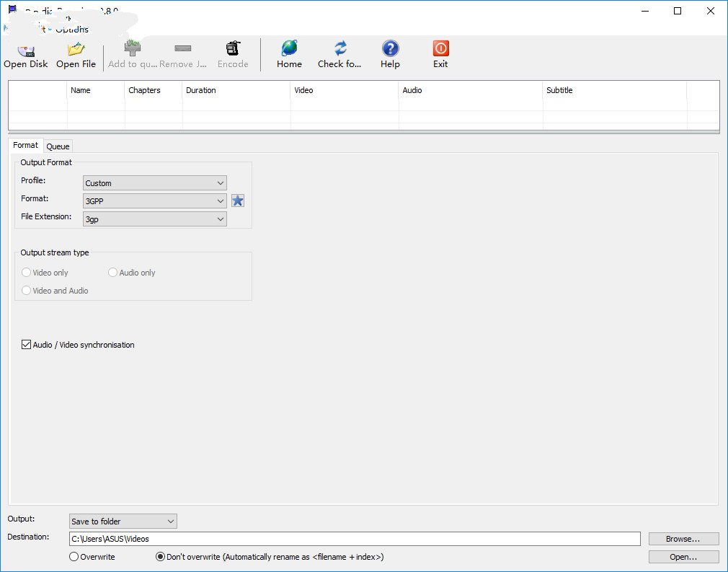
Task: Click the Check for updates icon
Action: point(339,49)
